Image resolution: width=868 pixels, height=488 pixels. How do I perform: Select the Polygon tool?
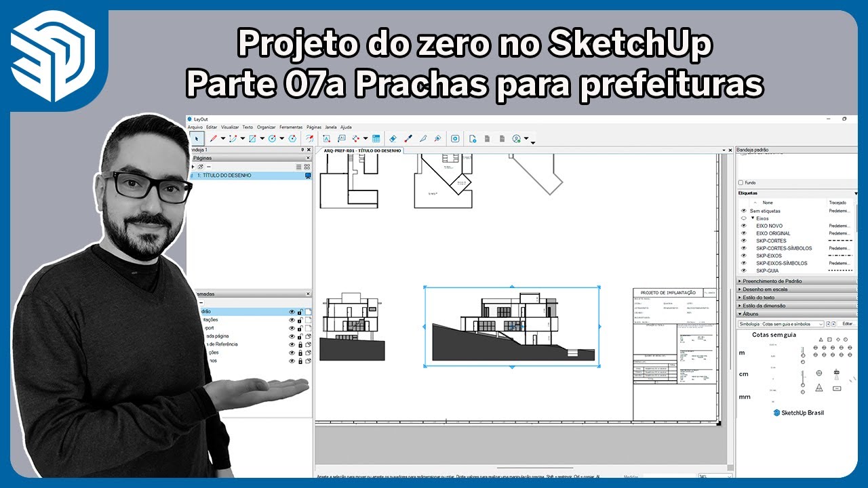point(292,138)
